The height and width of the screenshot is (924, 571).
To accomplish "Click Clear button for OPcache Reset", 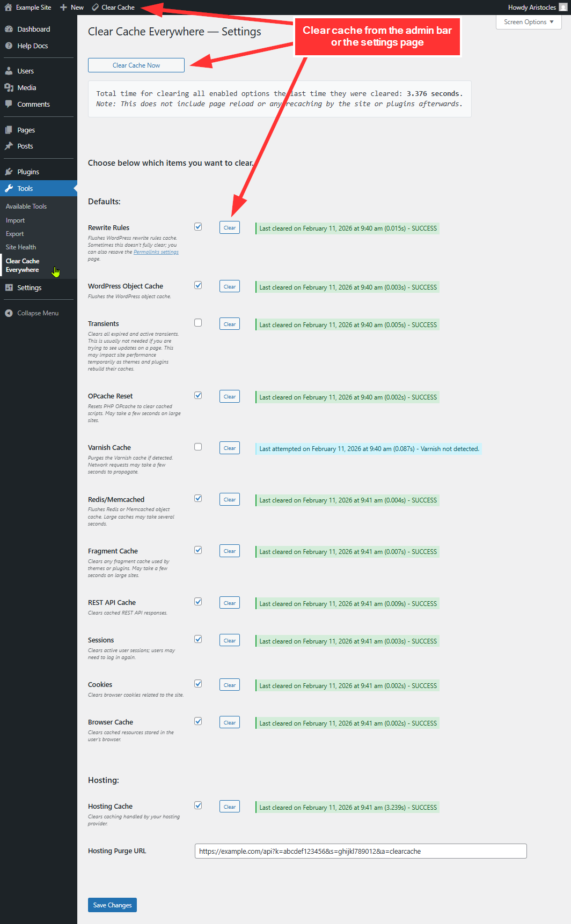I will (230, 396).
